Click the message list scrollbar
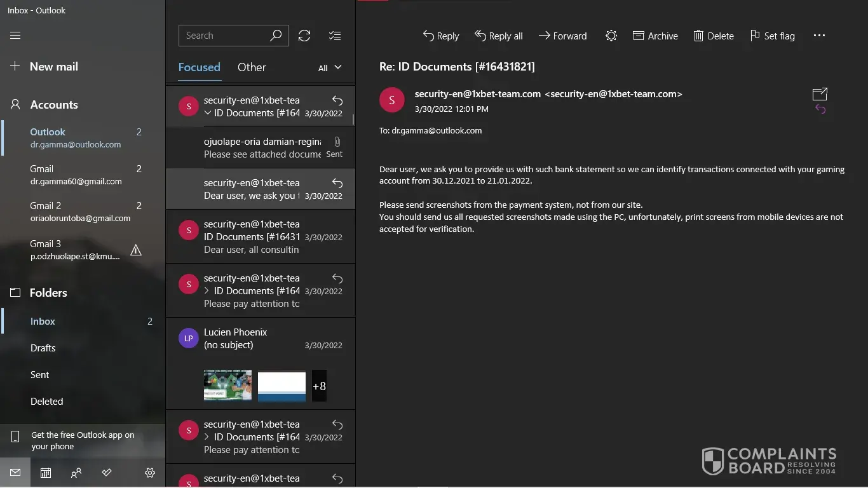 pos(353,119)
